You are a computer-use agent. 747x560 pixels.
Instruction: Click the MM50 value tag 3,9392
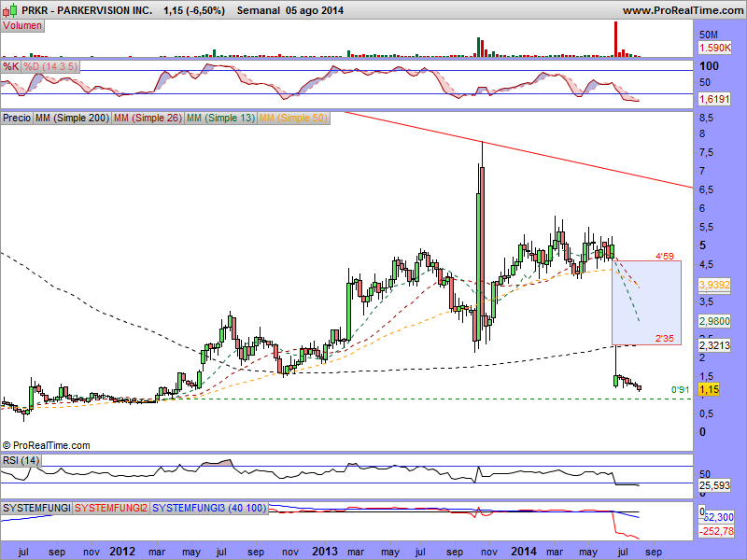714,285
